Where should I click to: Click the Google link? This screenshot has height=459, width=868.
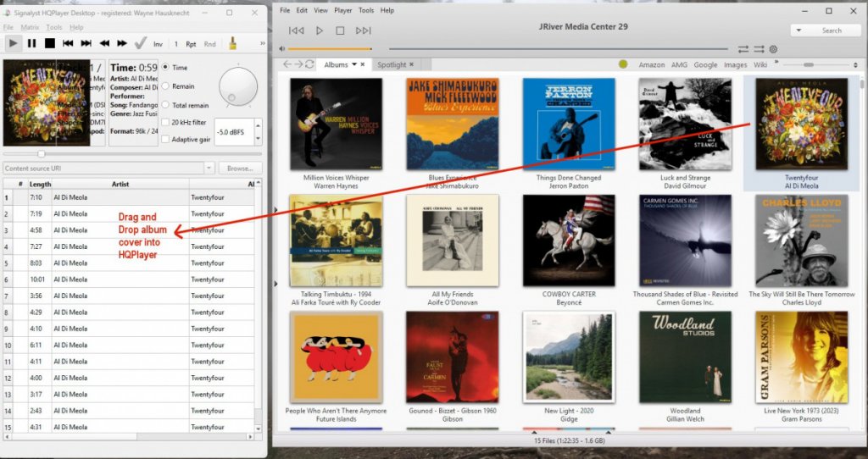point(705,64)
